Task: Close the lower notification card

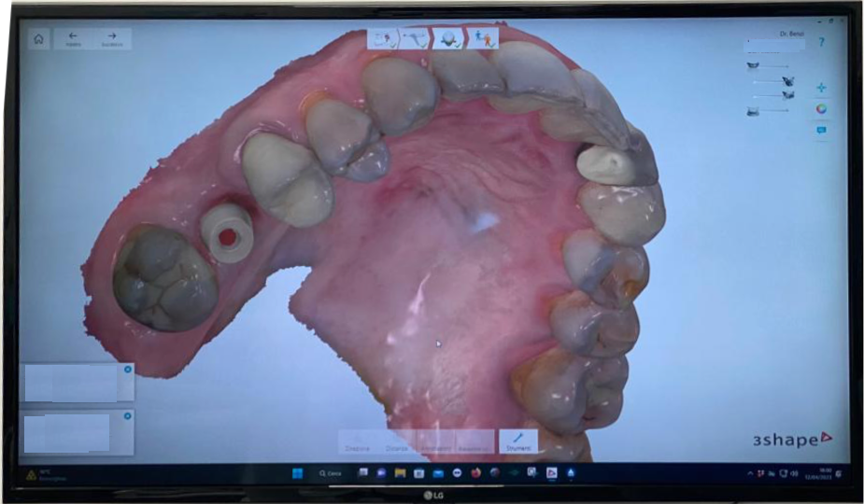Action: 128,416
